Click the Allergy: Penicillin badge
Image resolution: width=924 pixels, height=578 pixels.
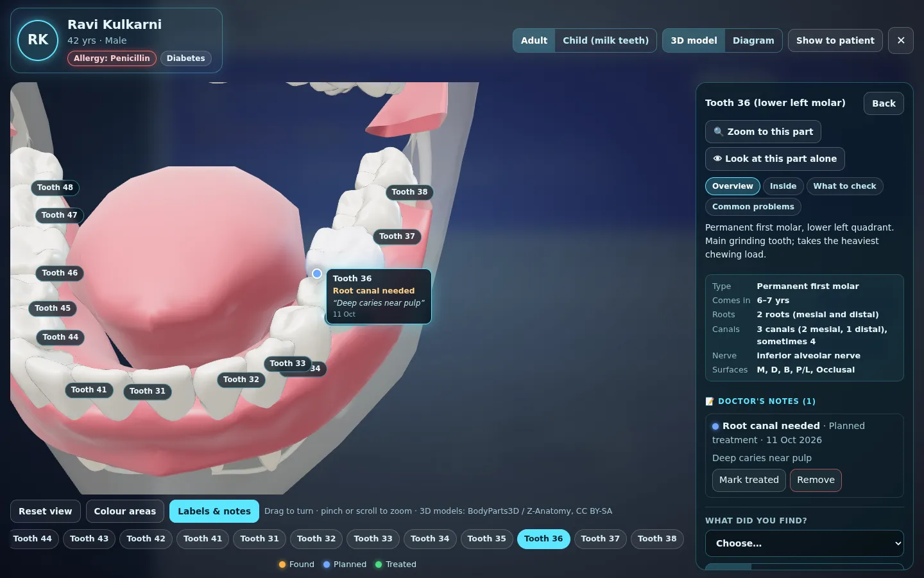point(112,58)
